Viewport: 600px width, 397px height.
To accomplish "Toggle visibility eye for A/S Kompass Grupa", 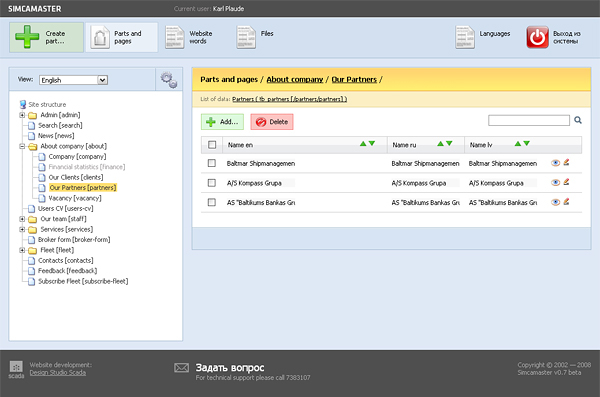I will (555, 183).
